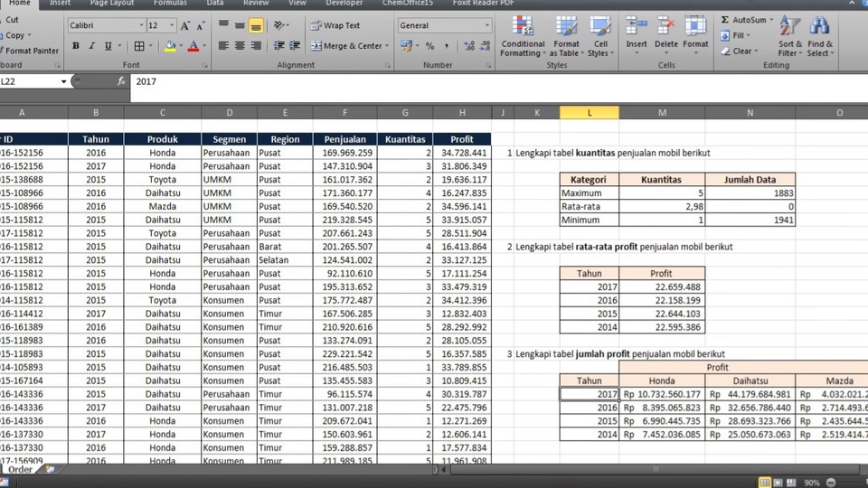Open the Review tab
The width and height of the screenshot is (868, 488).
(x=256, y=4)
